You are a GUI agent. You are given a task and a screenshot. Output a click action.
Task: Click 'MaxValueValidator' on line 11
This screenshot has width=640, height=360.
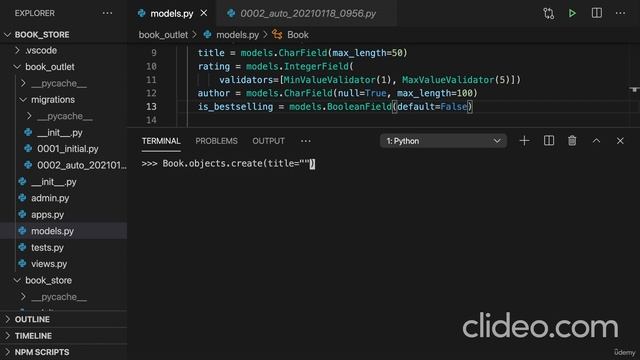(x=448, y=80)
